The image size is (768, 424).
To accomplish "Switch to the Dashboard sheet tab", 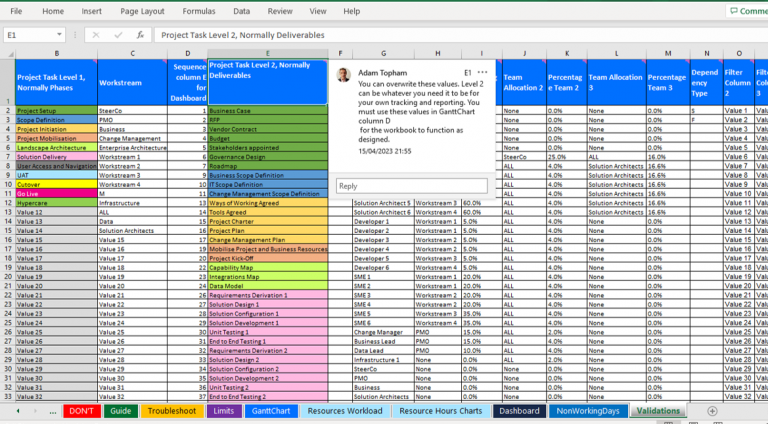I will pos(519,411).
